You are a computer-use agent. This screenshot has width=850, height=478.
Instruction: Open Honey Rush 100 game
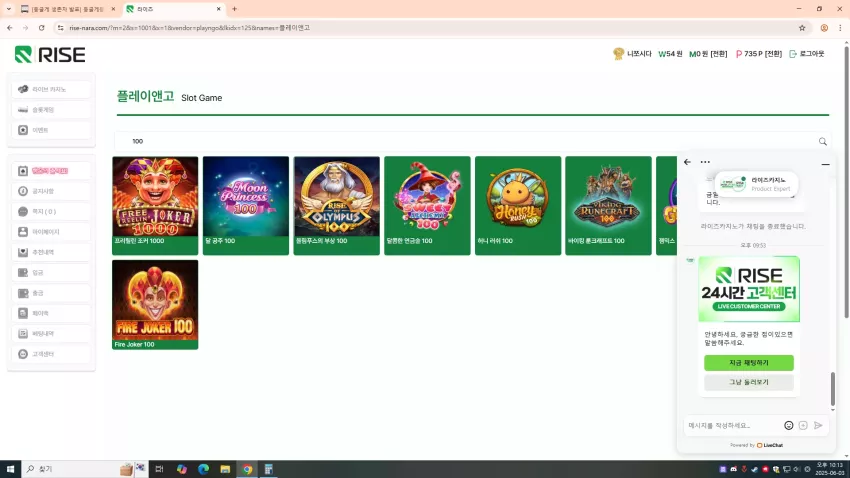tap(518, 205)
